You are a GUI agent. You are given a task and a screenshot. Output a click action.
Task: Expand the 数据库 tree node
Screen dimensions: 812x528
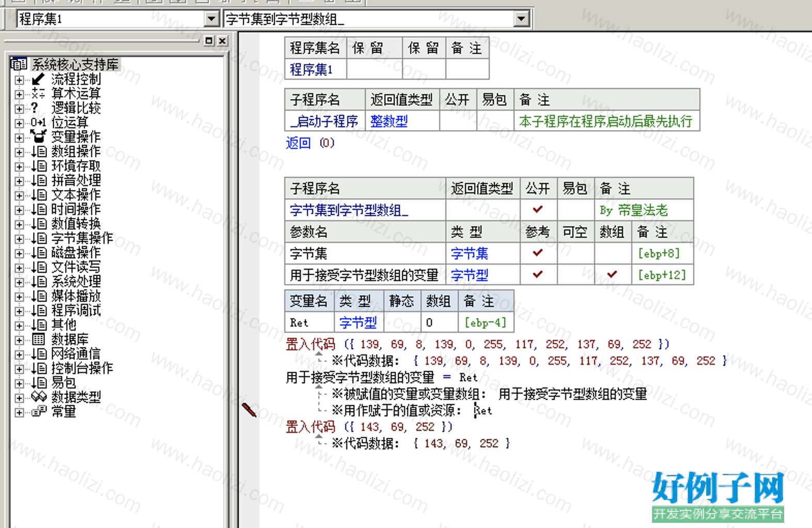(x=19, y=340)
